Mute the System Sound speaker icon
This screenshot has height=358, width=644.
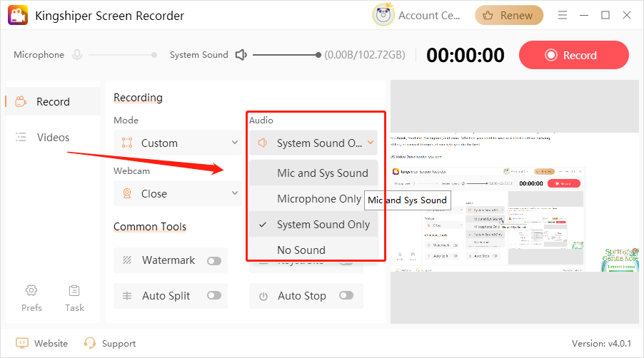pyautogui.click(x=241, y=55)
